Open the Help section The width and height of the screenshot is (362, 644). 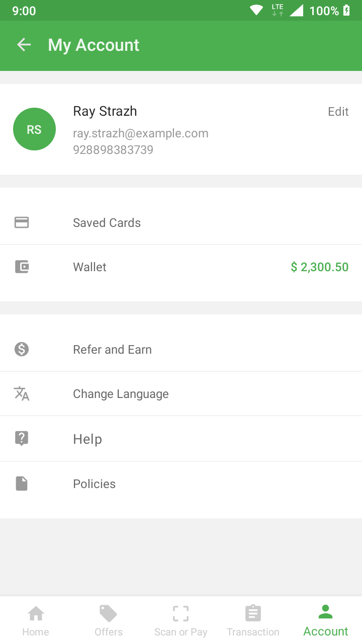click(87, 439)
